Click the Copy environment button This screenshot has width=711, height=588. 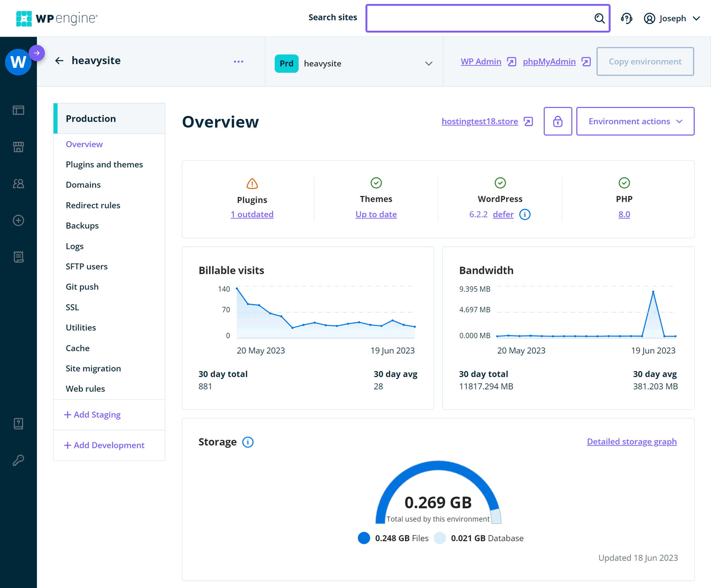point(645,62)
